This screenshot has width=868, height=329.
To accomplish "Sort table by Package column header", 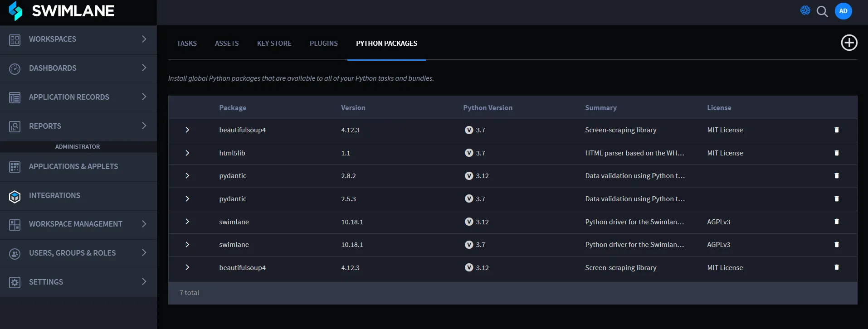I will [x=233, y=108].
